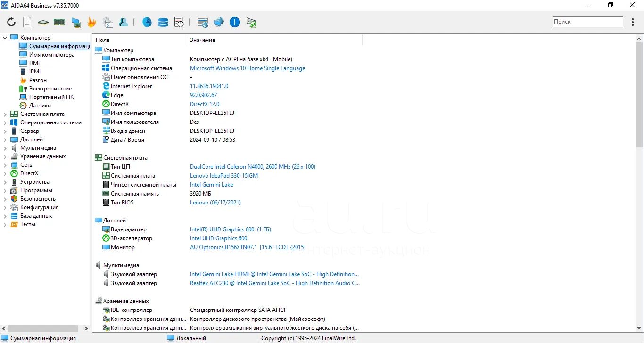Open the Intel(R) UHD Graphics 600 (1 ГБ) link
Viewport: 644px width, 343px height.
[231, 229]
